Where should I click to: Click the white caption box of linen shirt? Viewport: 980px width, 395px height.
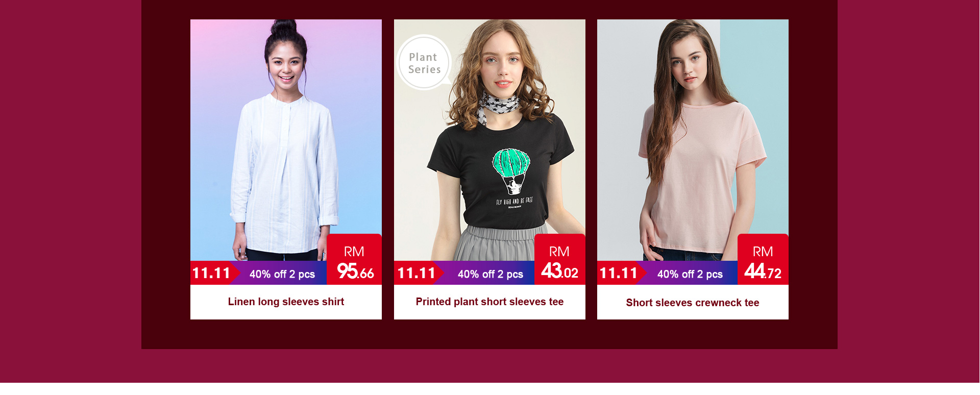coord(286,302)
